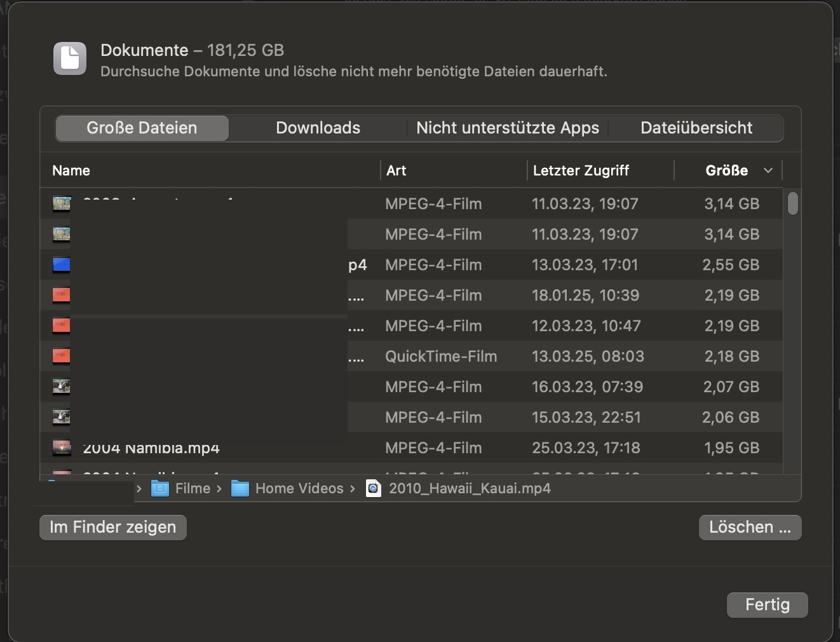The image size is (840, 642).
Task: Toggle sort order with the Größe chevron
Action: [x=768, y=170]
